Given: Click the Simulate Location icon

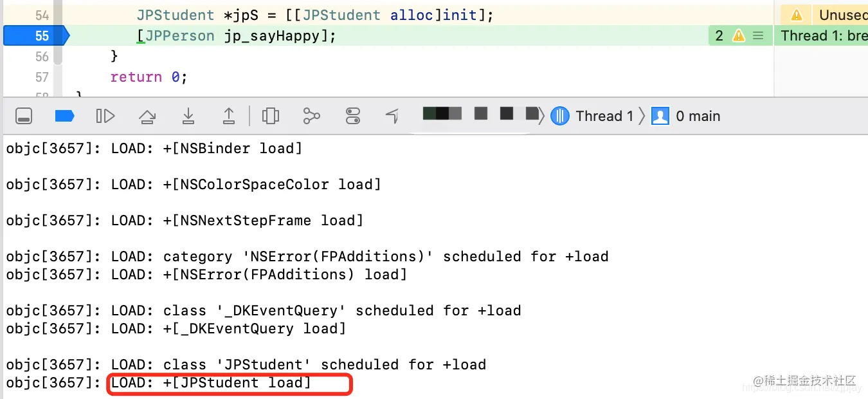Looking at the screenshot, I should point(392,116).
